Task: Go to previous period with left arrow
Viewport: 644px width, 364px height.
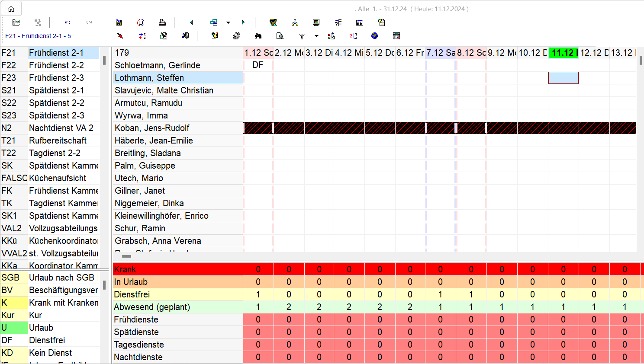Action: (191, 22)
